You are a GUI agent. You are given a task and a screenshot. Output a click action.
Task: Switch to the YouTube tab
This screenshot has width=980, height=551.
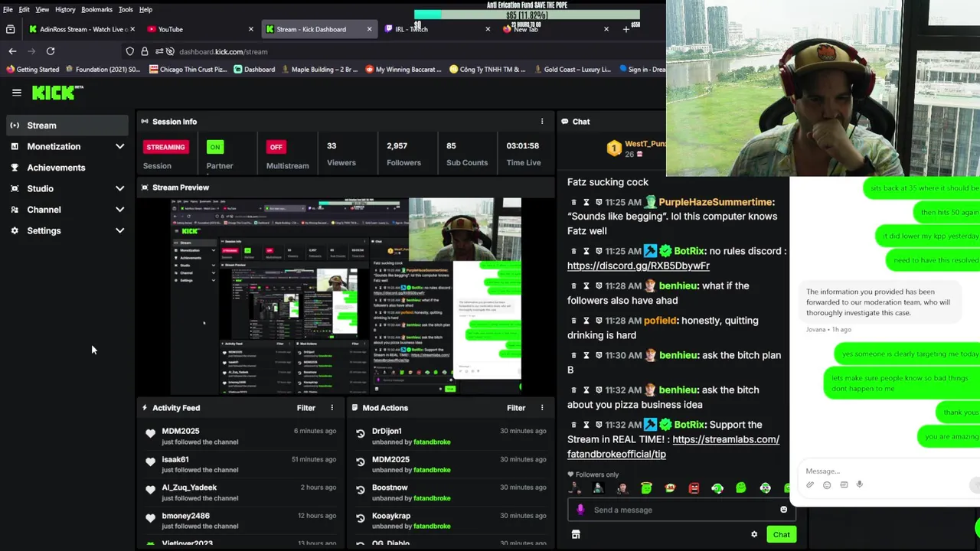201,29
